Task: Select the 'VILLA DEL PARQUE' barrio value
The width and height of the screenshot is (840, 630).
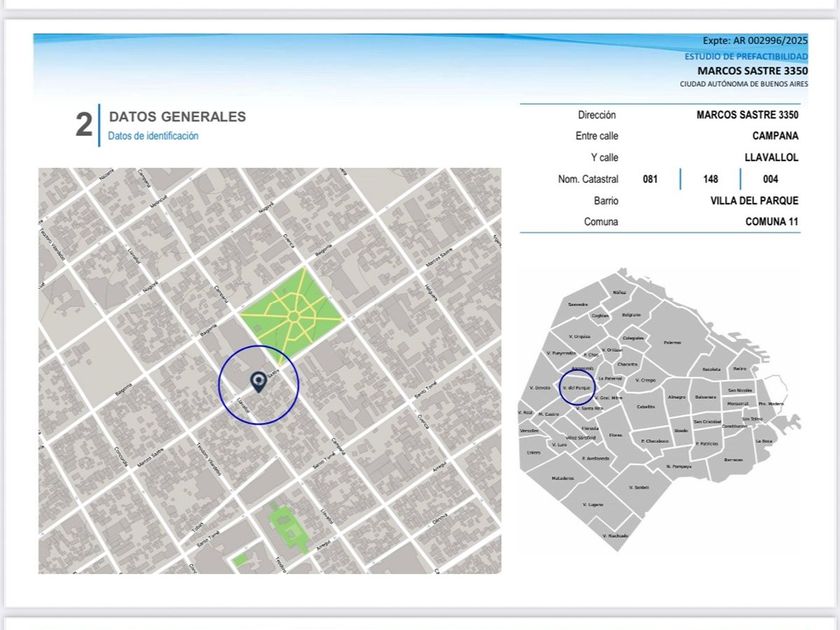Action: coord(754,201)
